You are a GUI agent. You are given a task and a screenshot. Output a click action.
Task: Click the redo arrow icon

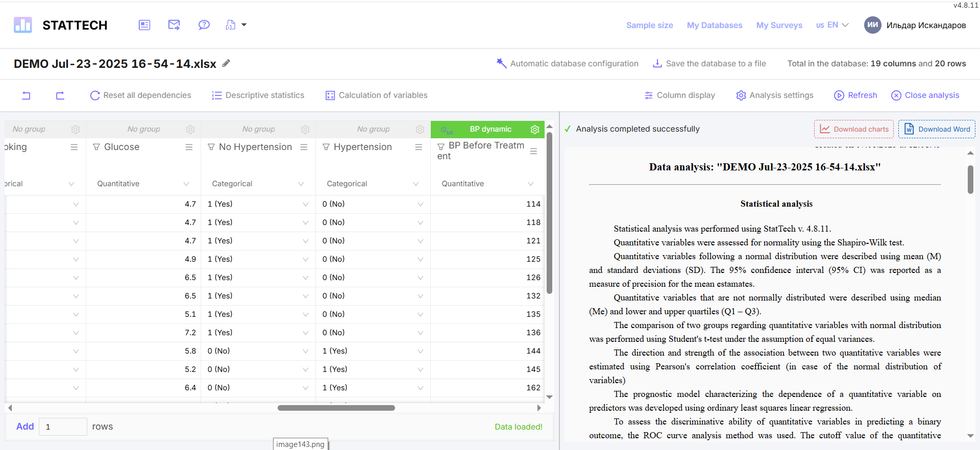60,95
